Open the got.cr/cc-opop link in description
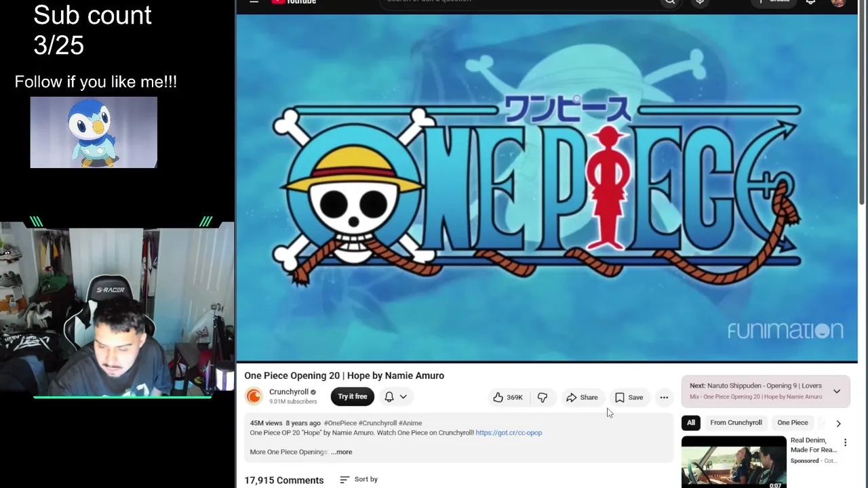Image resolution: width=868 pixels, height=488 pixels. 509,432
